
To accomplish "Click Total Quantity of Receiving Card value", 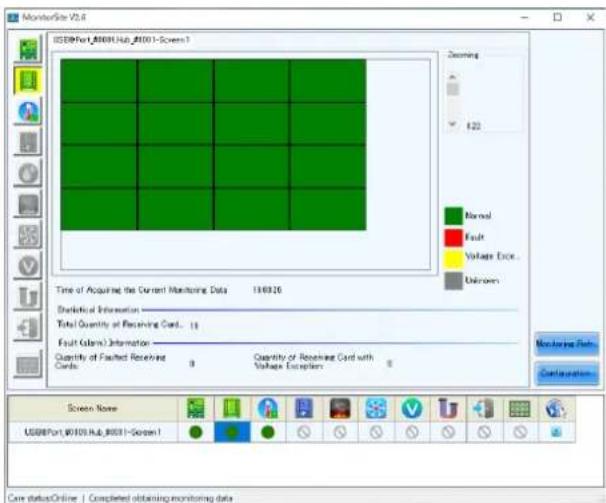I will [194, 326].
